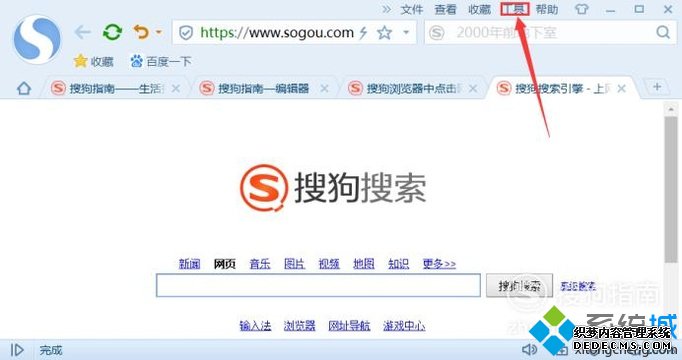Click the 收藏 star favorites button

click(x=94, y=61)
